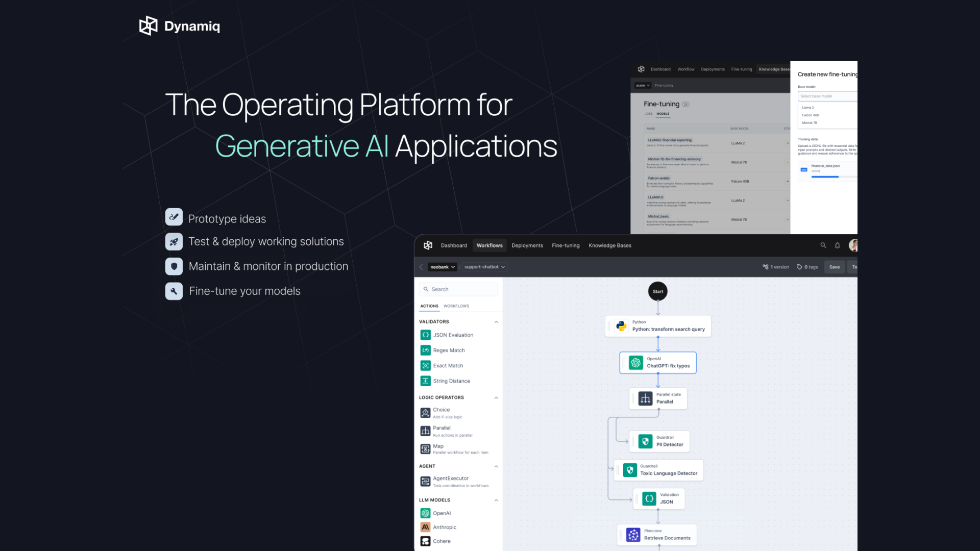
Task: Collapse the LLM MODELS section
Action: 496,500
